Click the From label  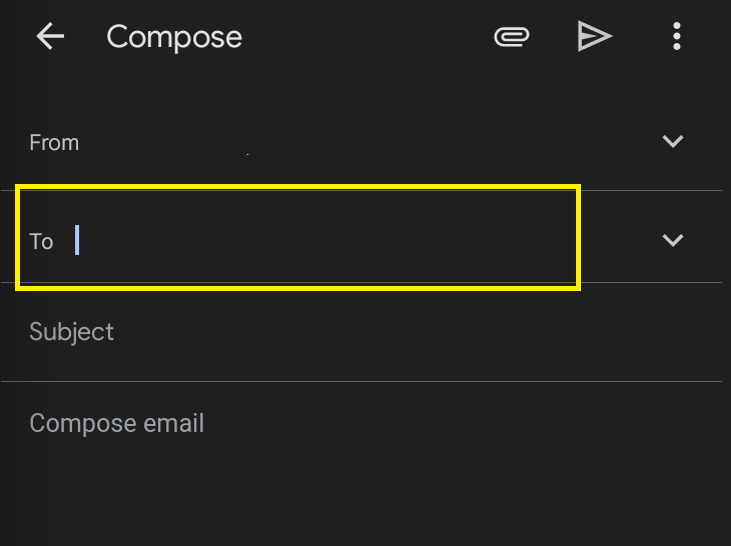(54, 143)
